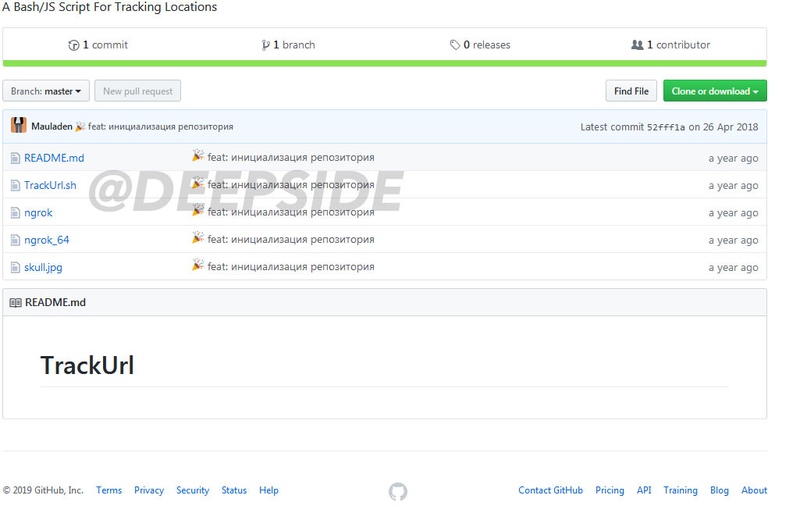Screen dimensions: 807x513
Task: Expand the Clone or download menu
Action: click(714, 91)
